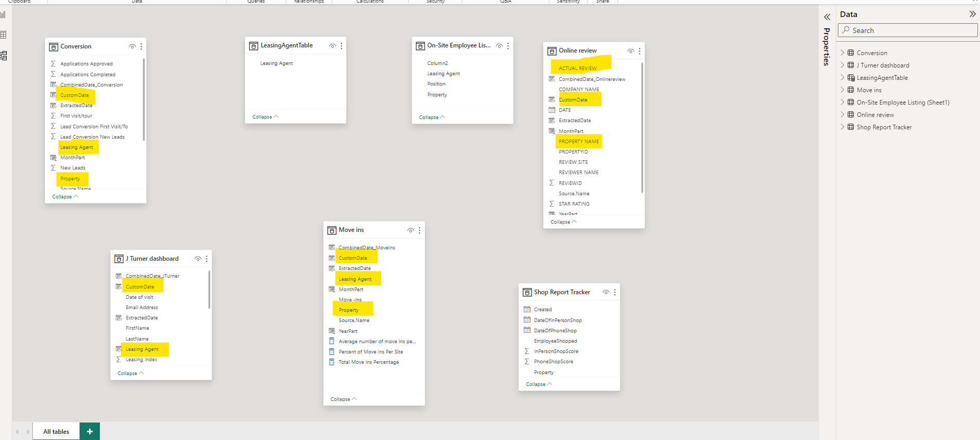Open more options for J Turner dashboard card
The height and width of the screenshot is (440, 980).
(x=207, y=259)
